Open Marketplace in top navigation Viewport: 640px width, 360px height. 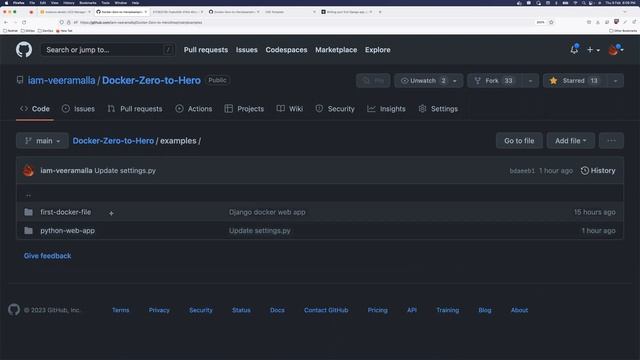336,50
